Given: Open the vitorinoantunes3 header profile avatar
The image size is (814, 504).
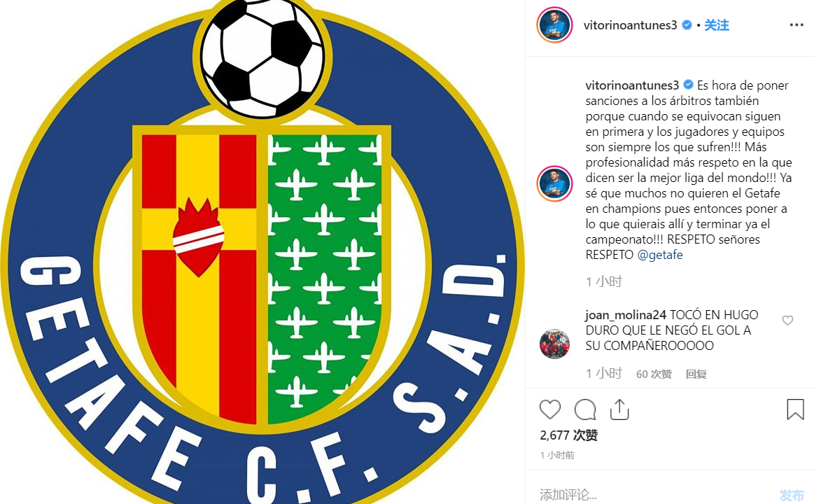Looking at the screenshot, I should point(554,25).
